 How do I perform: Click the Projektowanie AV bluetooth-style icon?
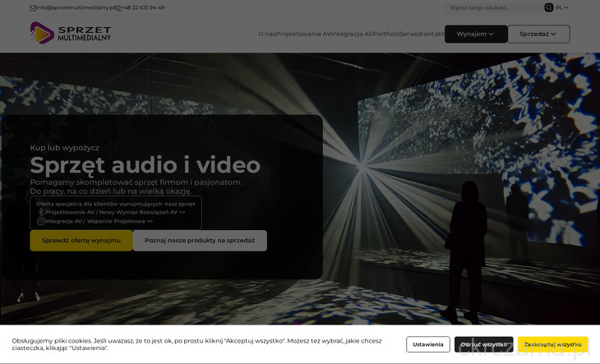41,212
